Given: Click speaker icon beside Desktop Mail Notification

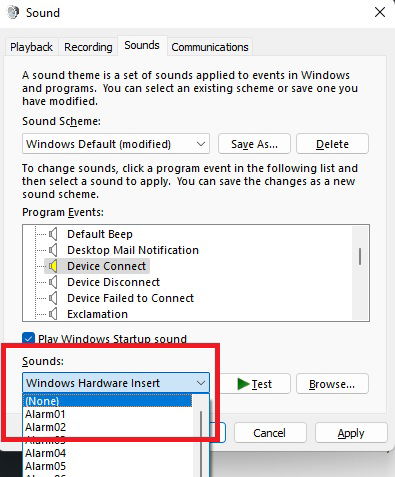Looking at the screenshot, I should (53, 250).
